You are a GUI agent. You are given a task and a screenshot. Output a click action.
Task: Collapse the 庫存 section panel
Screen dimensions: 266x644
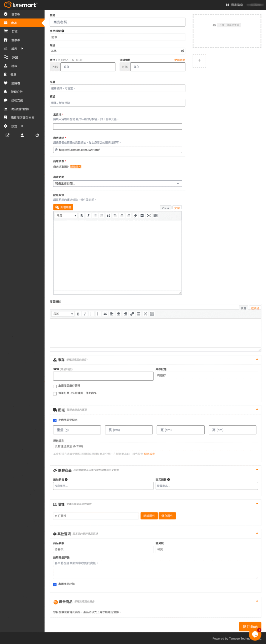click(x=257, y=359)
